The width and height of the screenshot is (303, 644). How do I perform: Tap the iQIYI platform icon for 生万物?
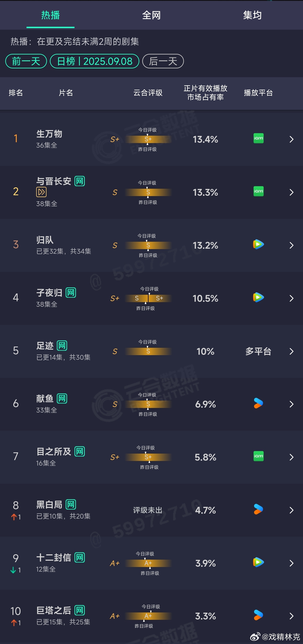tap(258, 138)
